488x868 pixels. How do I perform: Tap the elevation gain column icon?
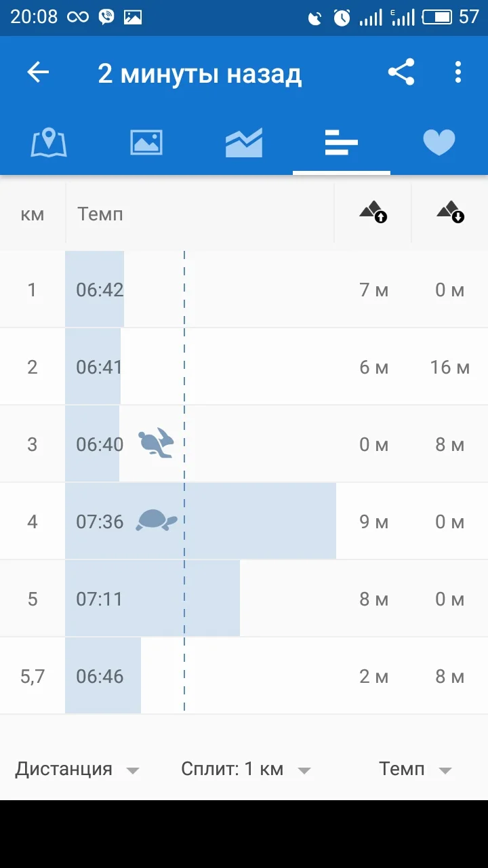coord(373,213)
